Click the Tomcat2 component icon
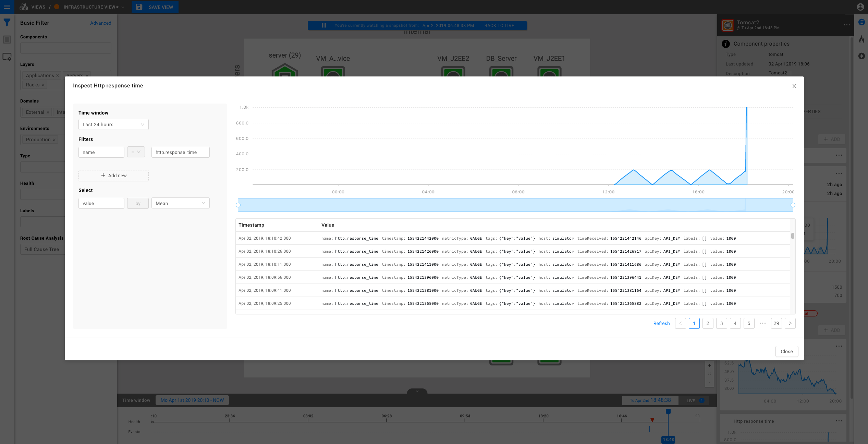868x444 pixels. (x=728, y=25)
